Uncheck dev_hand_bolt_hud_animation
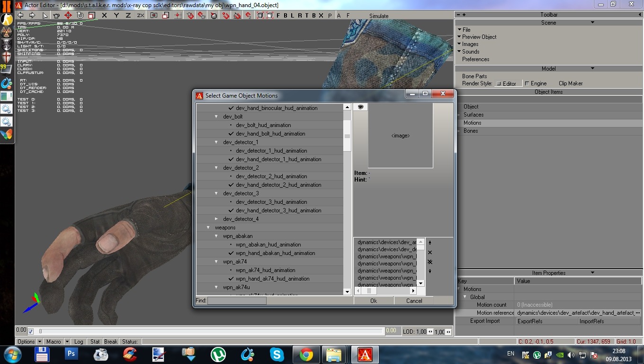This screenshot has width=644, height=364. point(231,134)
